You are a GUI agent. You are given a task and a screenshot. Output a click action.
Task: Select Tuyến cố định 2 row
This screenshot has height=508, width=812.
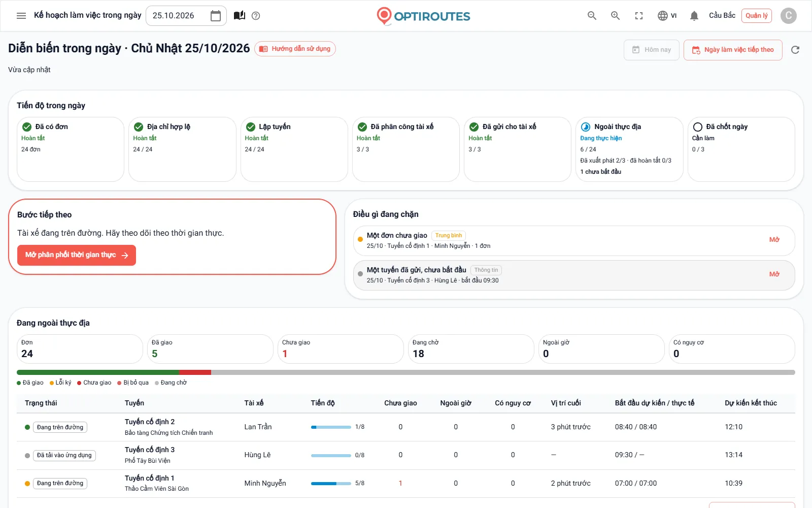[406, 427]
